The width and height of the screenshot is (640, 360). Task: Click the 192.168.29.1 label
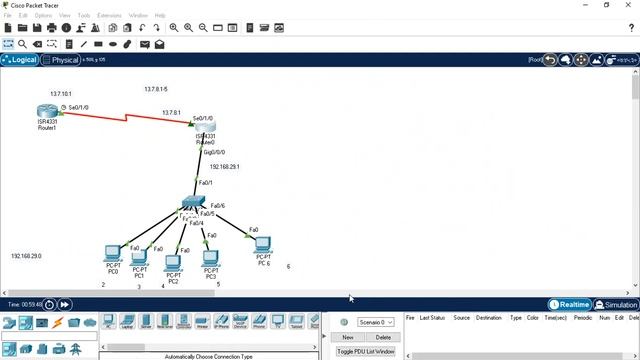224,167
